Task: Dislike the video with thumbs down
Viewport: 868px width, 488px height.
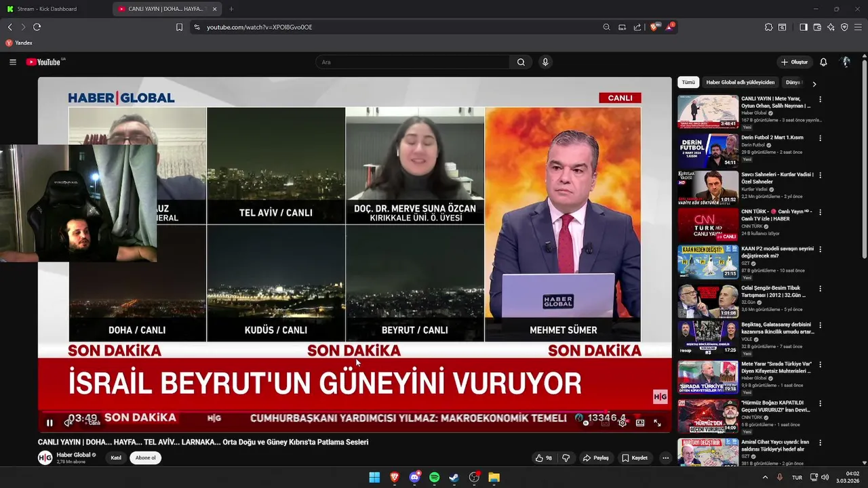Action: pyautogui.click(x=566, y=458)
